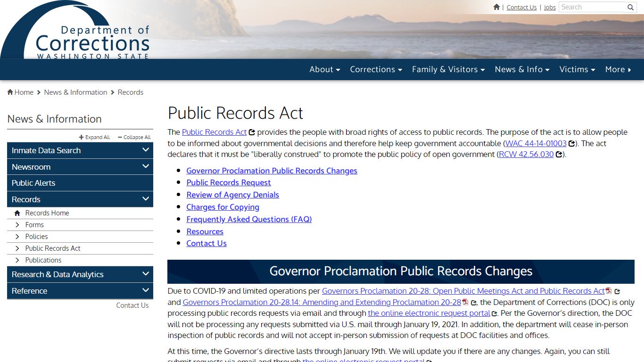Click Contact Us below sidebar
The image size is (644, 362).
point(132,305)
